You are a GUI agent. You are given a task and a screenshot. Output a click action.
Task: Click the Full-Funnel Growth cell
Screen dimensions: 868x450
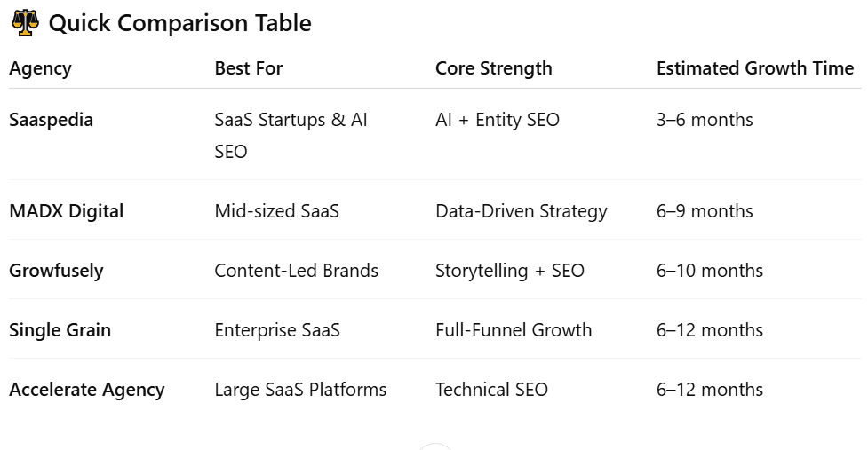[513, 330]
